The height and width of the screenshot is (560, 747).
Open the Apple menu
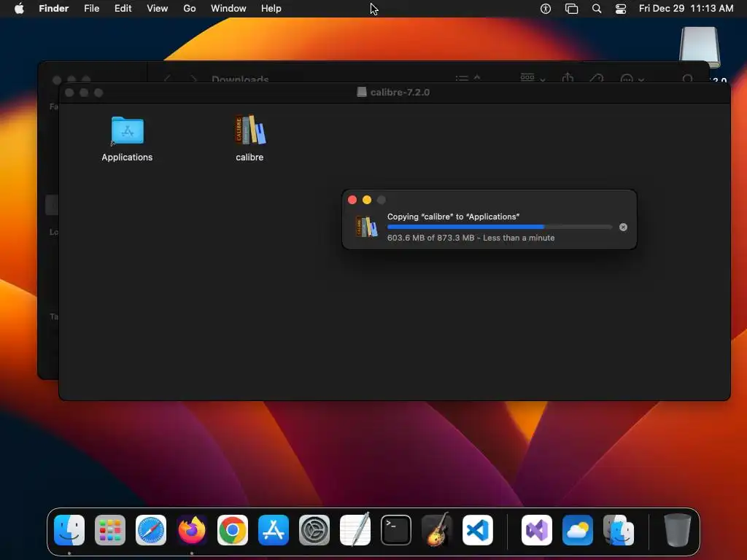[19, 9]
